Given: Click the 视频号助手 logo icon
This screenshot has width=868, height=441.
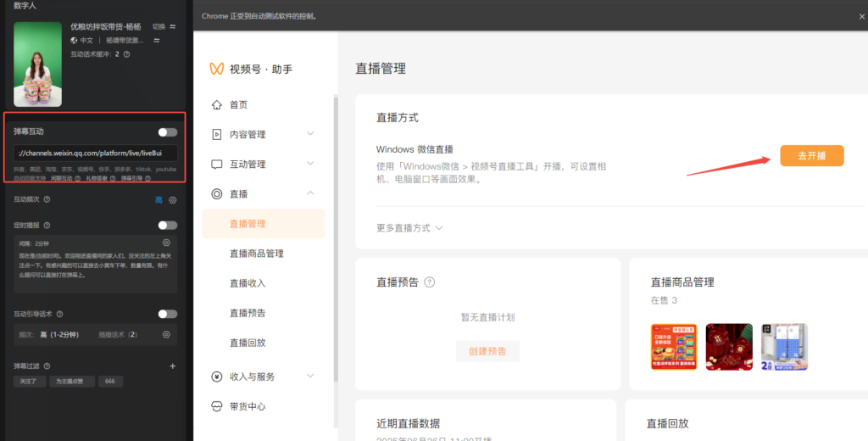Looking at the screenshot, I should (x=216, y=70).
